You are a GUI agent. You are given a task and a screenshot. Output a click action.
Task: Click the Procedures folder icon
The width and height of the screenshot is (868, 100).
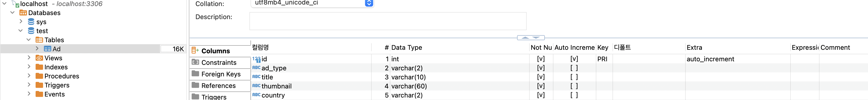(x=39, y=76)
